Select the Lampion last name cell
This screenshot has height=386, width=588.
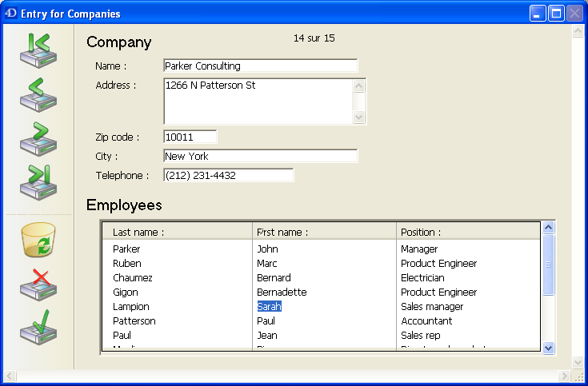[131, 307]
